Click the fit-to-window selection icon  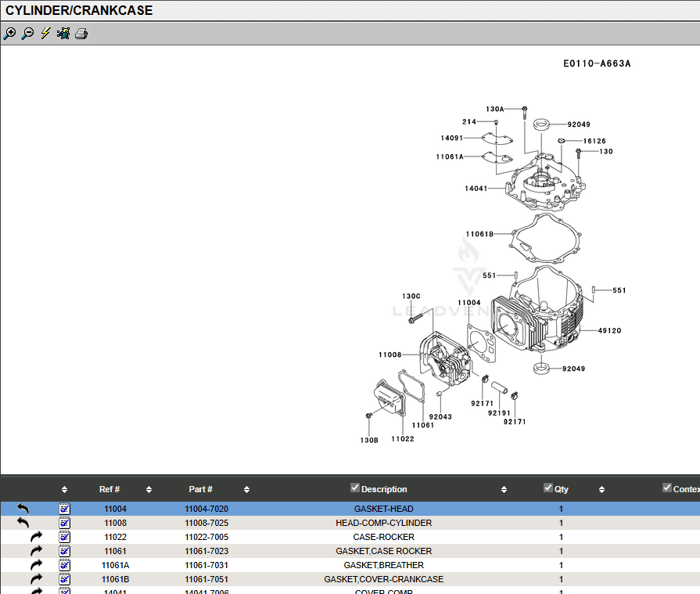[63, 34]
